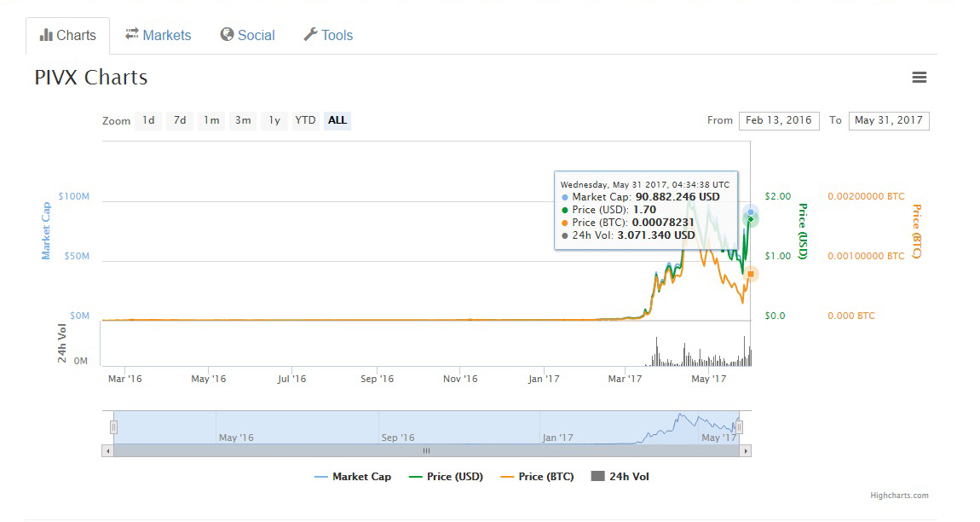
Task: Toggle the Price (USD) series in legend
Action: pyautogui.click(x=446, y=477)
